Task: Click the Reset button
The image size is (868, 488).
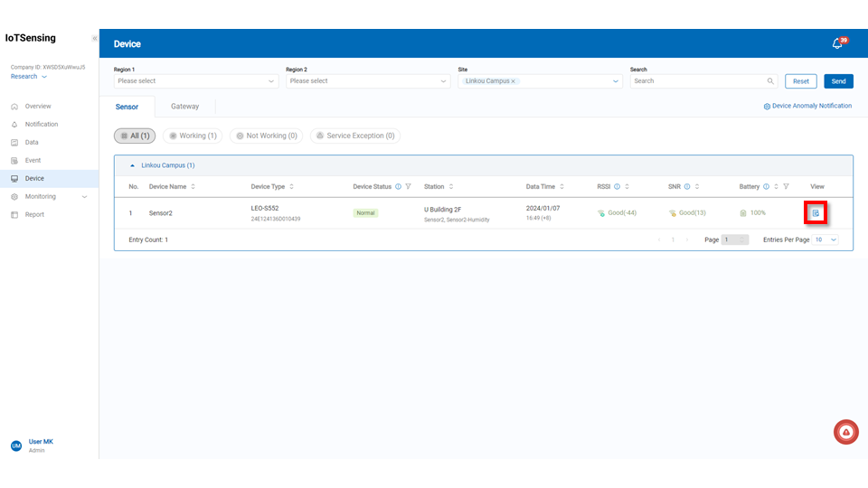Action: pos(800,81)
